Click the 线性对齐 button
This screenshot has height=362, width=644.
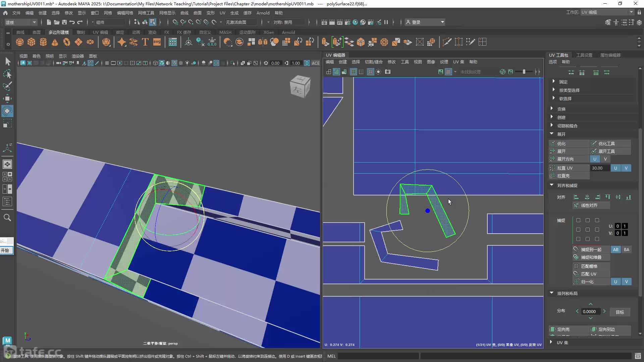tap(591, 205)
